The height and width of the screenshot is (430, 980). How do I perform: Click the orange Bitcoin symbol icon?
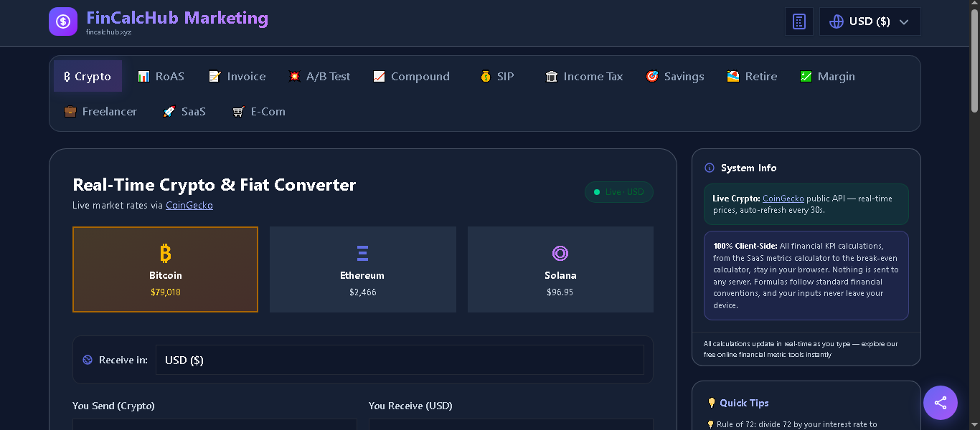166,253
